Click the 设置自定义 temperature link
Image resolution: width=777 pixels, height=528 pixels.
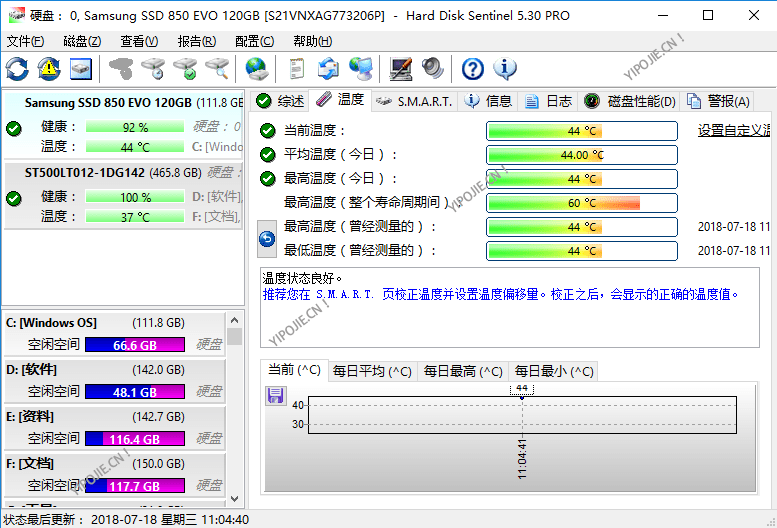733,131
